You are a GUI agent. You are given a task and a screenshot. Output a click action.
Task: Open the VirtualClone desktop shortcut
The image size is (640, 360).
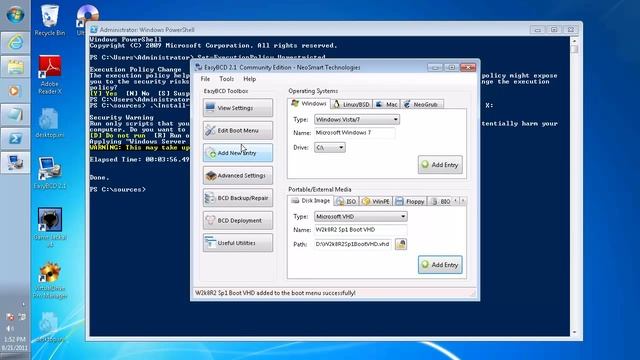point(50,281)
